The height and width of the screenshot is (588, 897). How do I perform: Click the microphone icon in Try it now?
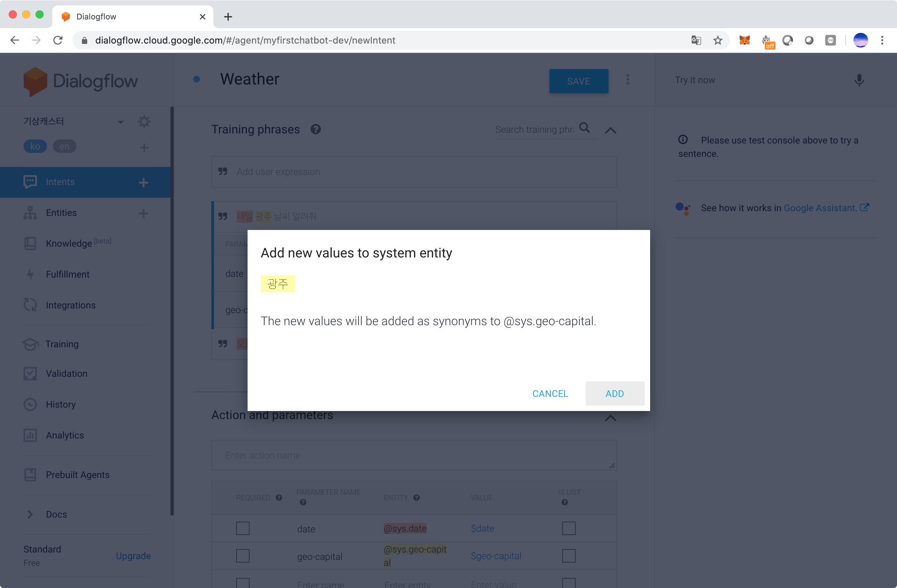tap(859, 80)
